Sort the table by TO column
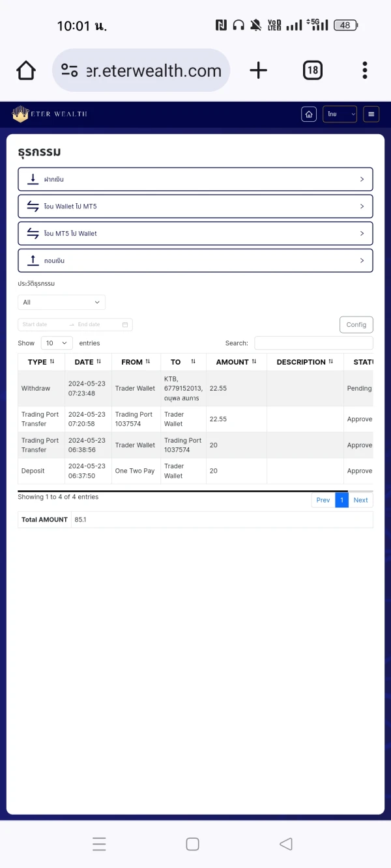Screen dimensions: 391x868 pos(183,362)
